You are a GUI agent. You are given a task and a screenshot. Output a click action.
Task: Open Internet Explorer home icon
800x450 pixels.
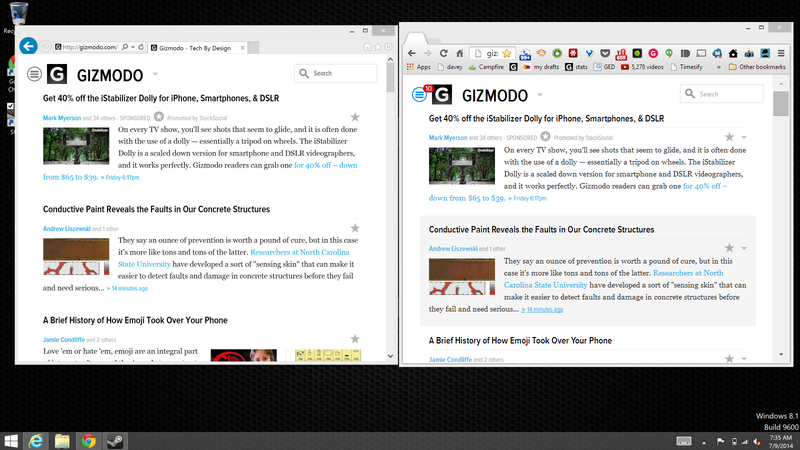[367, 47]
